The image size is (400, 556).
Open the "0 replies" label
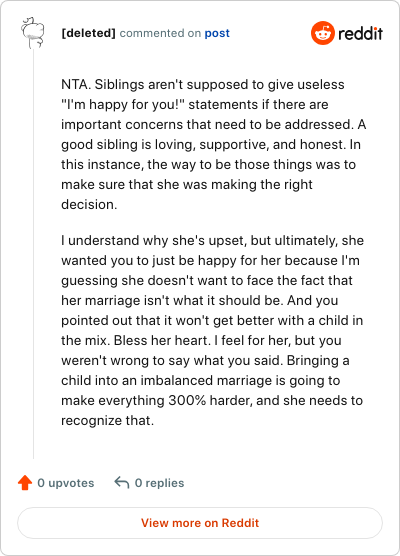pyautogui.click(x=160, y=483)
